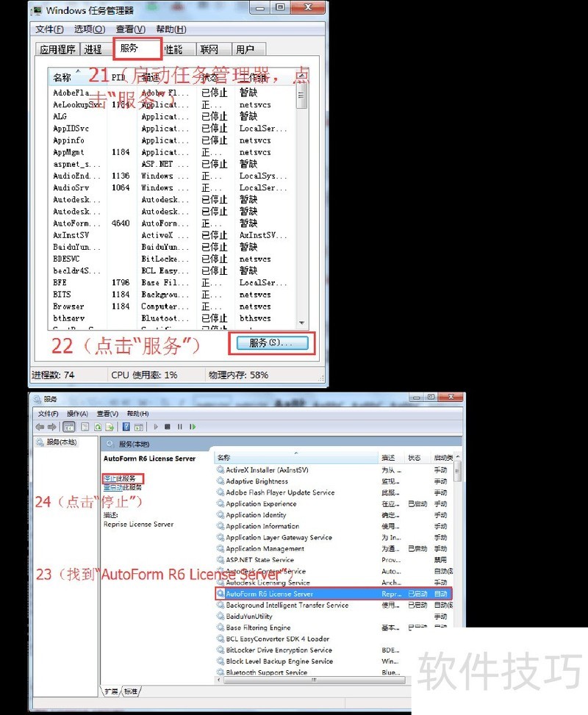Click gear icon of Block Level Backup Engine
Image resolution: width=588 pixels, height=715 pixels.
pyautogui.click(x=220, y=661)
